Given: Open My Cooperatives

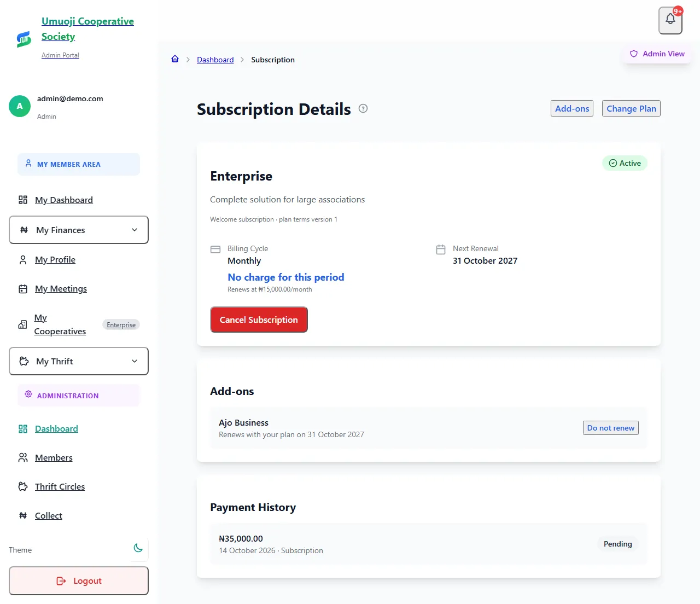Looking at the screenshot, I should point(60,324).
